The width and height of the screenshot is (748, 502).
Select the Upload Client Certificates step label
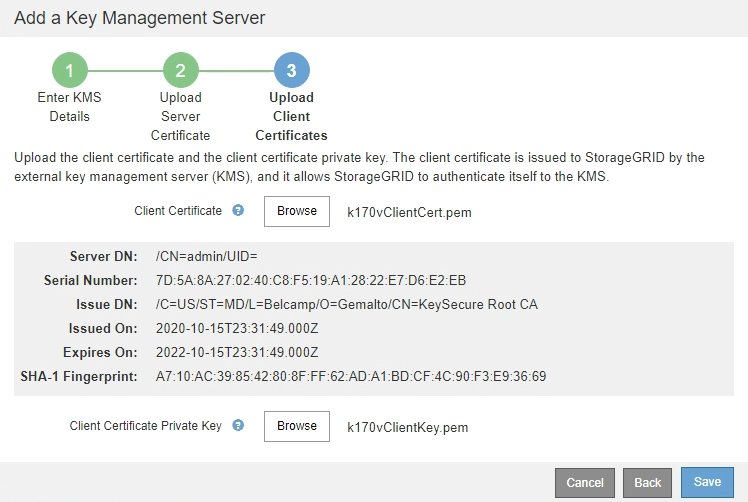click(291, 116)
